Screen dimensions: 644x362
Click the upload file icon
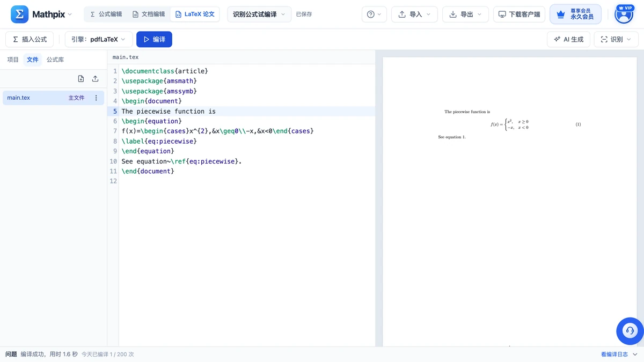95,79
